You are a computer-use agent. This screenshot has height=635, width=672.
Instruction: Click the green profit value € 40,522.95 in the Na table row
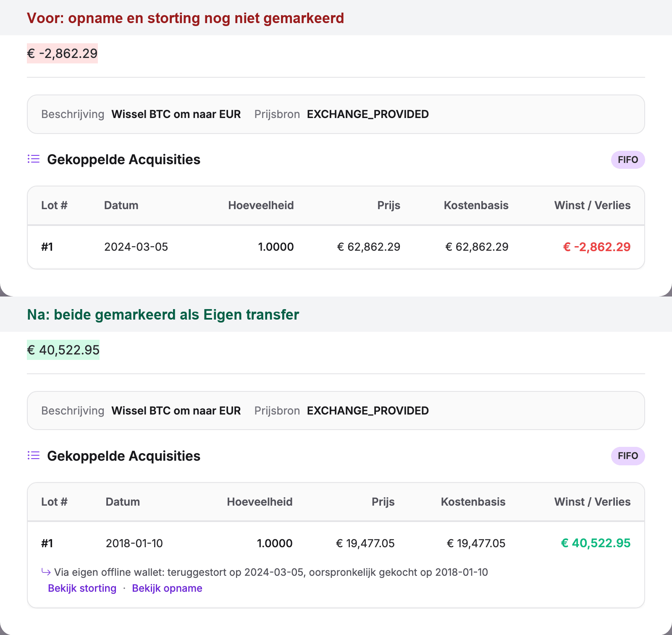point(596,543)
